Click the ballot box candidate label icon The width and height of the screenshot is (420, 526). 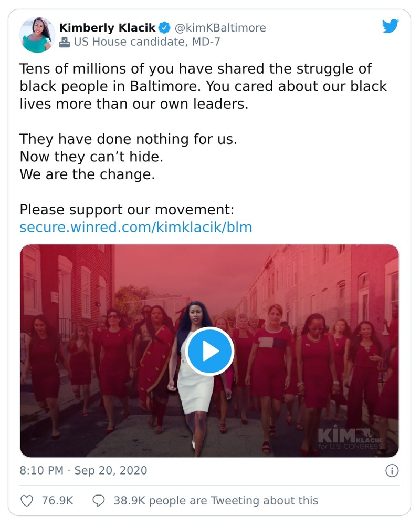65,42
